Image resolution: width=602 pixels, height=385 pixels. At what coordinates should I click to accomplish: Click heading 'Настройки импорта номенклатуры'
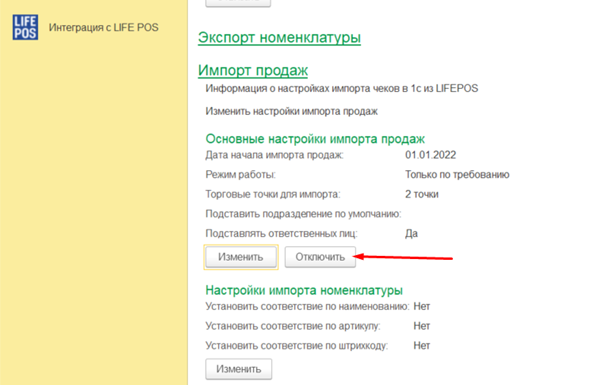pos(304,290)
